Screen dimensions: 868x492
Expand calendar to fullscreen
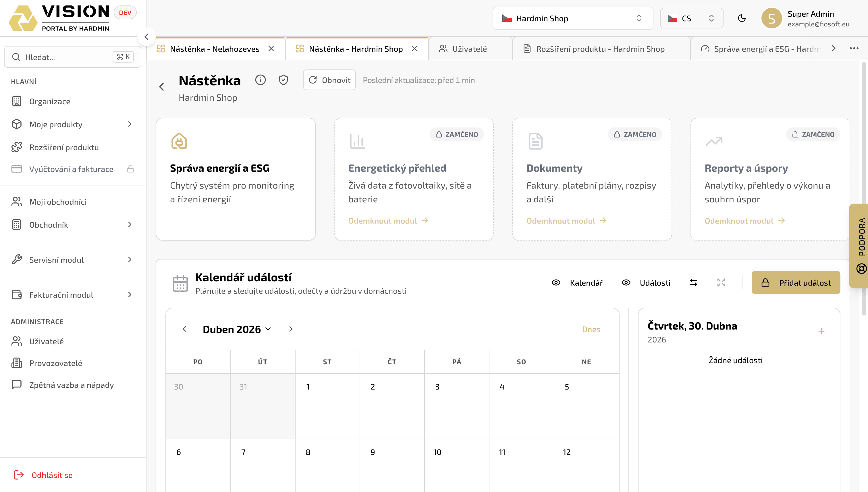click(x=721, y=282)
